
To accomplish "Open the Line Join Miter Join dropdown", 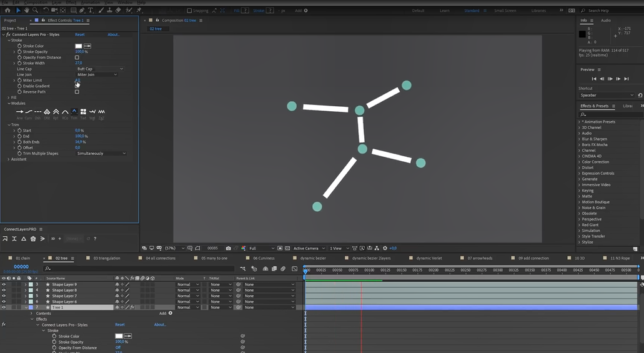I will point(97,75).
